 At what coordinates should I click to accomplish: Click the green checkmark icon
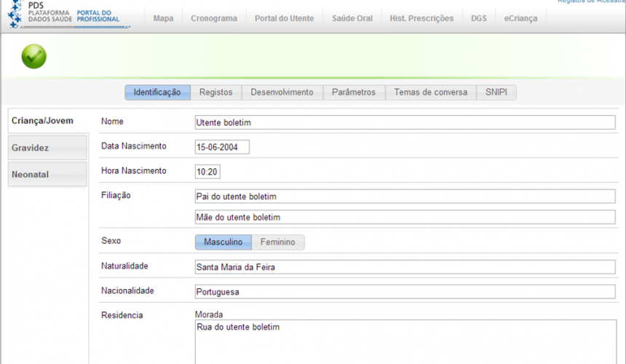pos(33,57)
